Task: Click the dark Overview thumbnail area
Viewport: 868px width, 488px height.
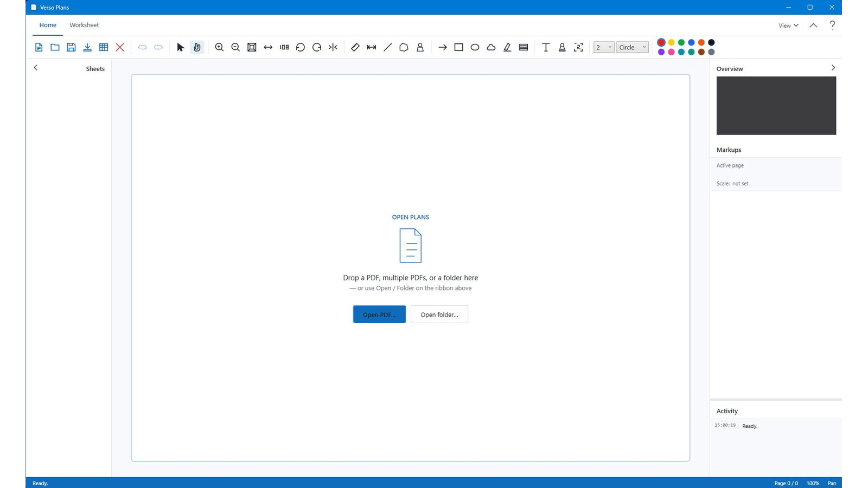Action: click(776, 106)
